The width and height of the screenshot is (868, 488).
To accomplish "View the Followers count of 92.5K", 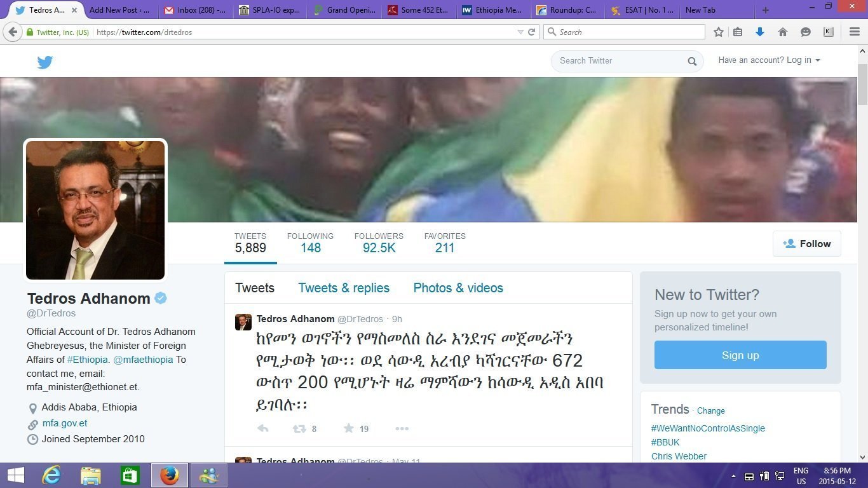I will pos(379,243).
